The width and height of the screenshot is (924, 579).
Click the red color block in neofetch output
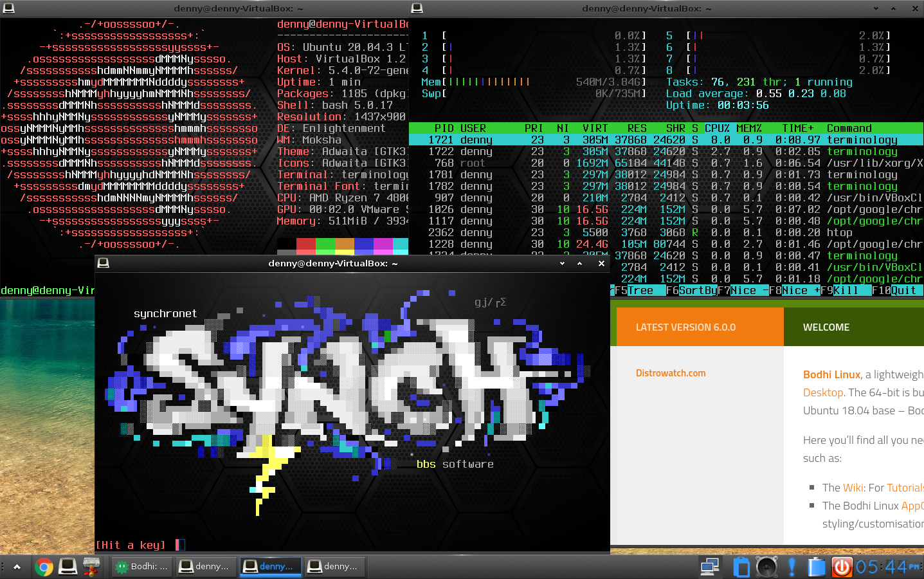(x=306, y=245)
